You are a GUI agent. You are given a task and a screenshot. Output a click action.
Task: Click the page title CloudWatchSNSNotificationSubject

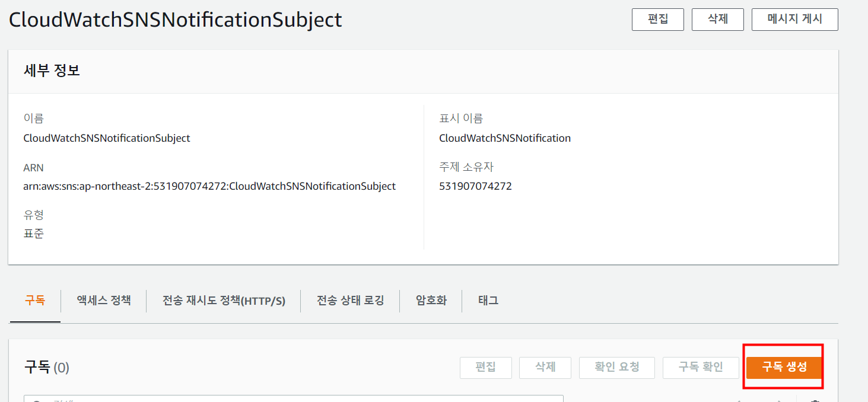pyautogui.click(x=176, y=20)
